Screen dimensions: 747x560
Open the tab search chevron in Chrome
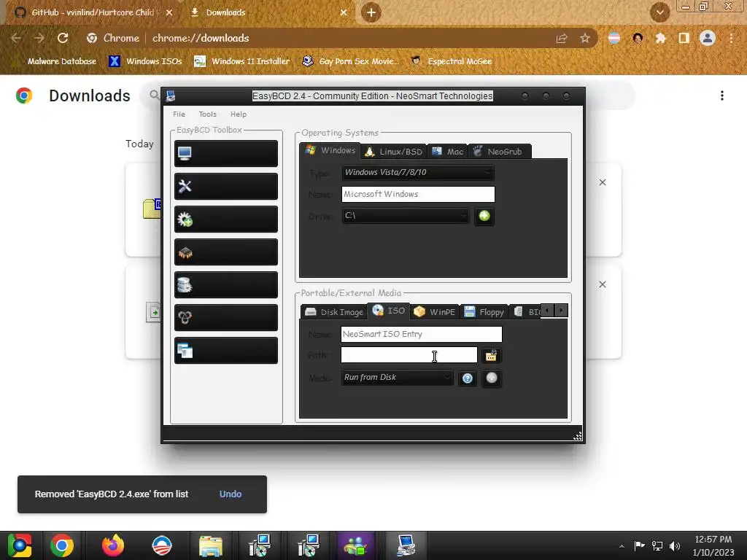(x=659, y=12)
